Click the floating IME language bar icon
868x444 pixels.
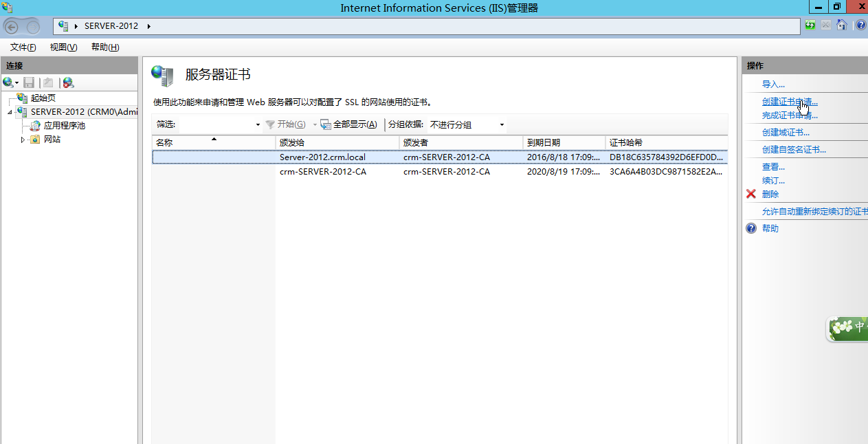(x=847, y=328)
